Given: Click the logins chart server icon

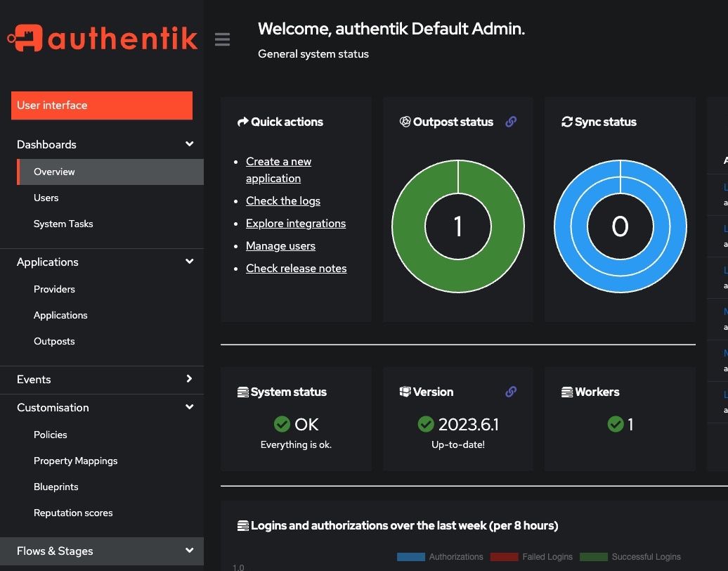Looking at the screenshot, I should [243, 526].
